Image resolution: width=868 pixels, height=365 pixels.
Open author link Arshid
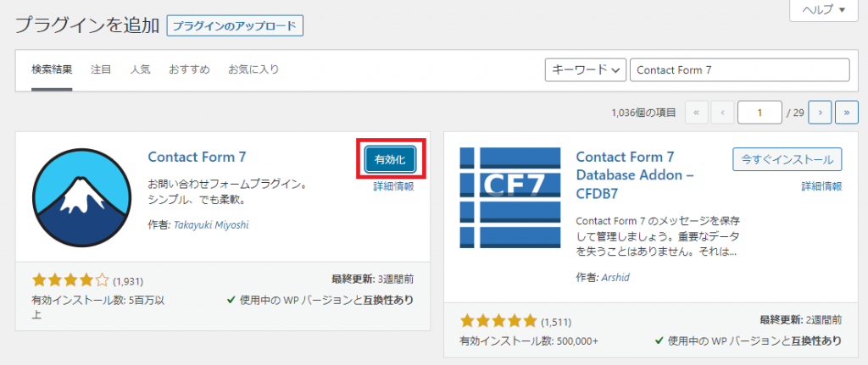615,277
